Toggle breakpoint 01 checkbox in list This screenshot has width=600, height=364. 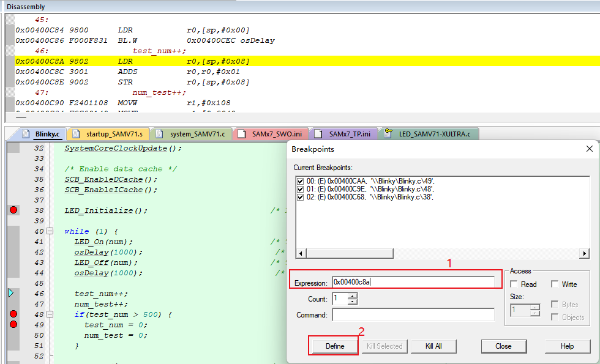click(300, 189)
